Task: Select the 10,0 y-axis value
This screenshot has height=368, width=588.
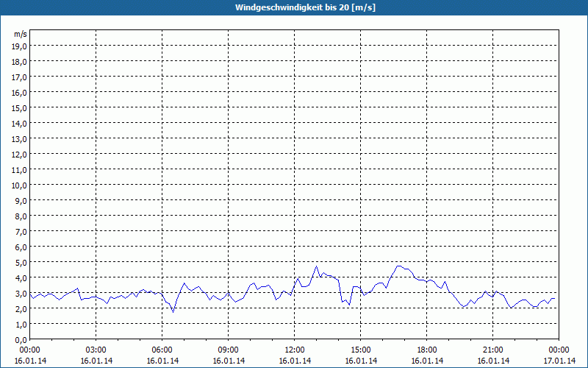Action: coord(21,185)
